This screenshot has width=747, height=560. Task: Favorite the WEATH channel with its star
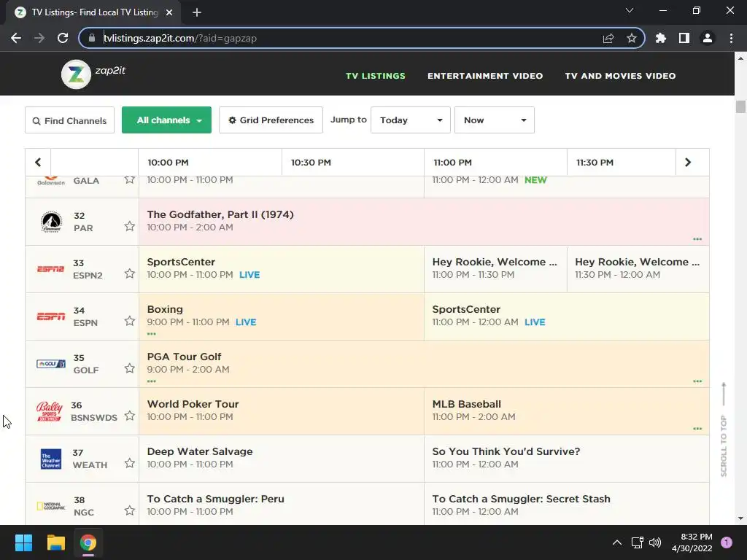[x=130, y=463]
